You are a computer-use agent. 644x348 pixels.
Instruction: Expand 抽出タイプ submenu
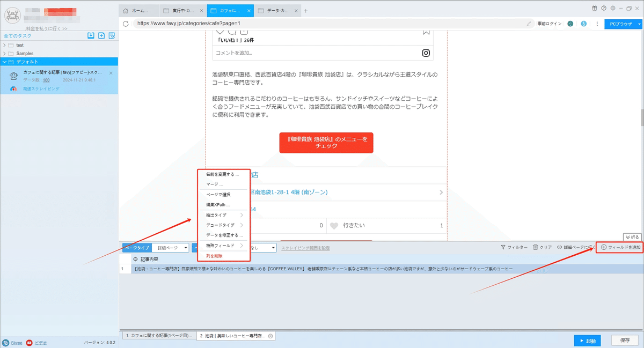pos(241,215)
